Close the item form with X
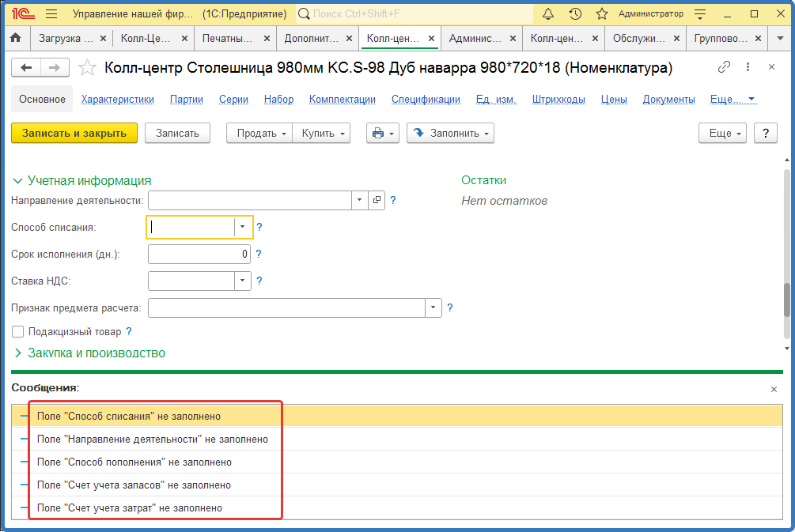This screenshot has height=532, width=795. tap(772, 67)
